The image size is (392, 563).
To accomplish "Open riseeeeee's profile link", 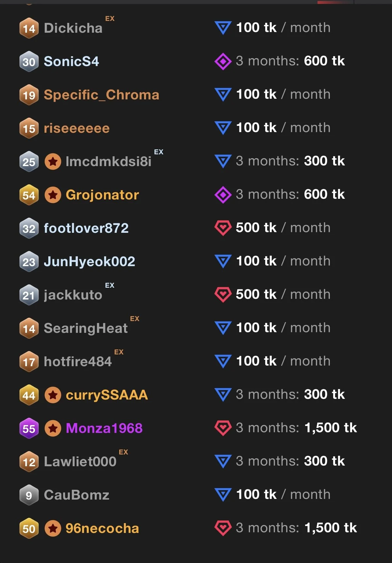I will point(76,128).
